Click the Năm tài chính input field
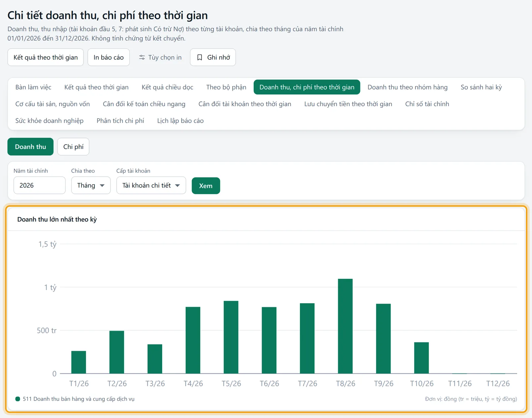Image resolution: width=532 pixels, height=418 pixels. coord(39,185)
